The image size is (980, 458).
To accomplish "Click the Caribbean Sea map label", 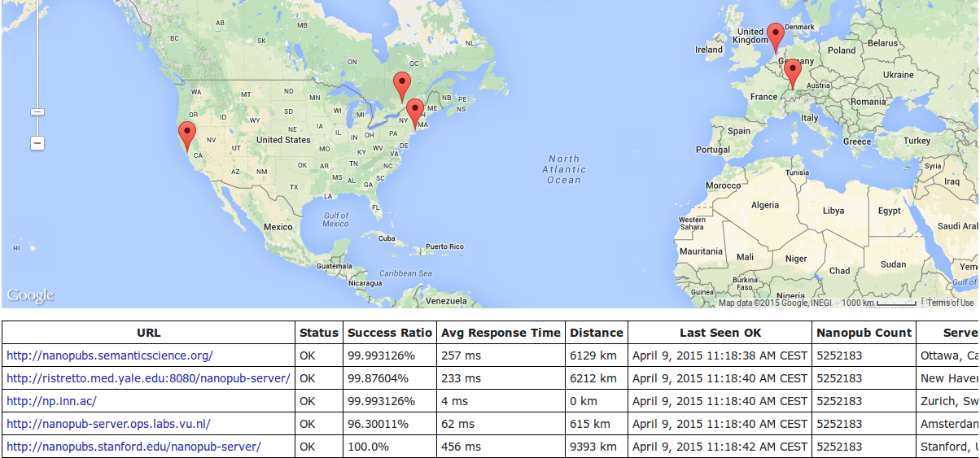I will (x=405, y=273).
